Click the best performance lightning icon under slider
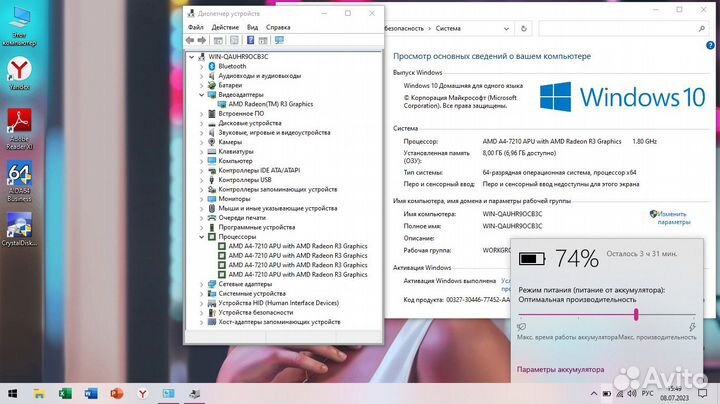 tap(692, 327)
